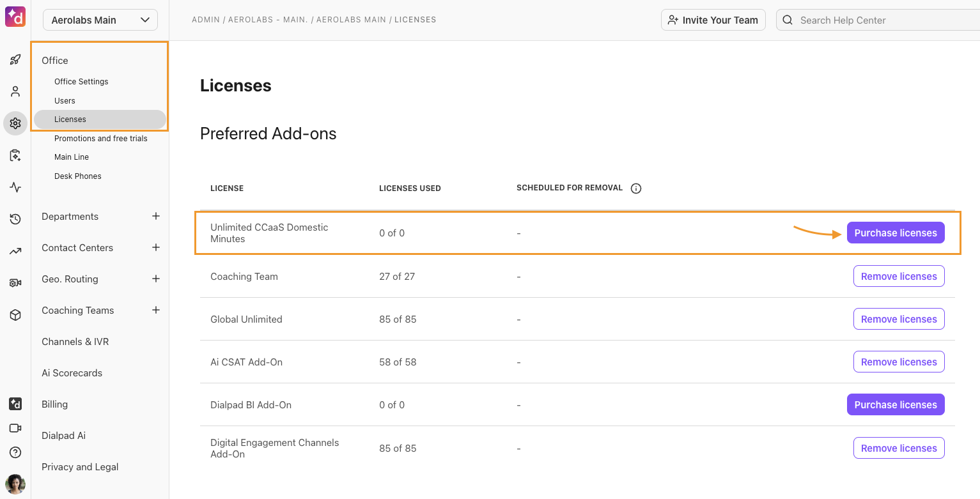The height and width of the screenshot is (499, 980).
Task: Open the help question mark icon
Action: pyautogui.click(x=15, y=452)
